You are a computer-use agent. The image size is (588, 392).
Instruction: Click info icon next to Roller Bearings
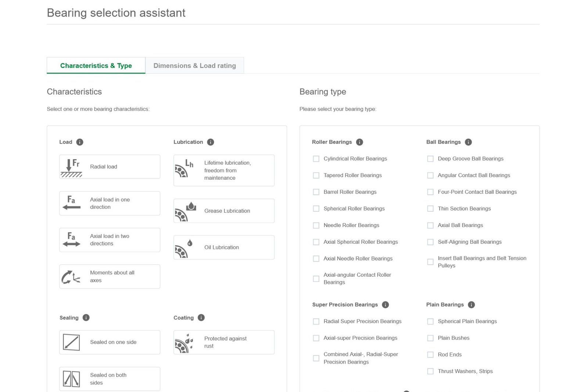point(359,142)
